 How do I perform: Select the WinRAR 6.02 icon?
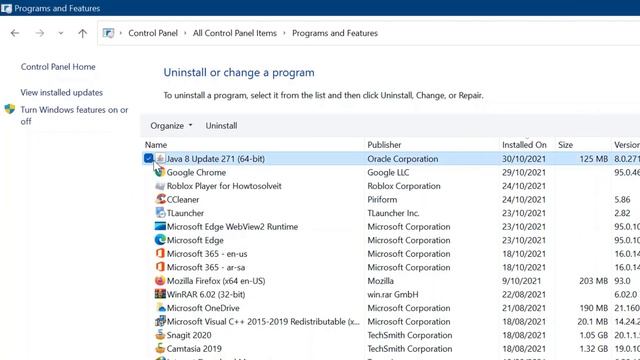(x=160, y=294)
